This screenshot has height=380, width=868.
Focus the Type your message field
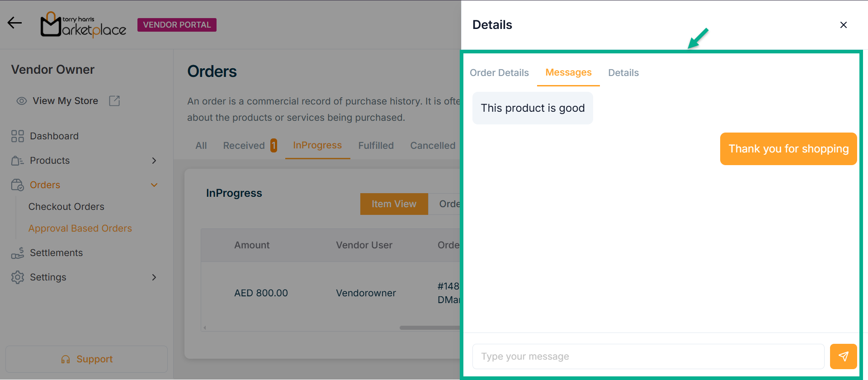click(x=648, y=356)
